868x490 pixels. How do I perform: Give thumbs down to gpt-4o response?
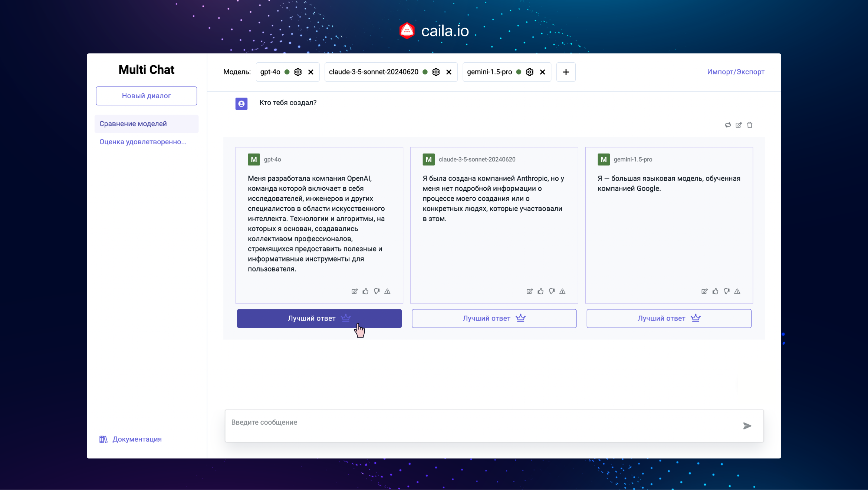[x=377, y=291]
